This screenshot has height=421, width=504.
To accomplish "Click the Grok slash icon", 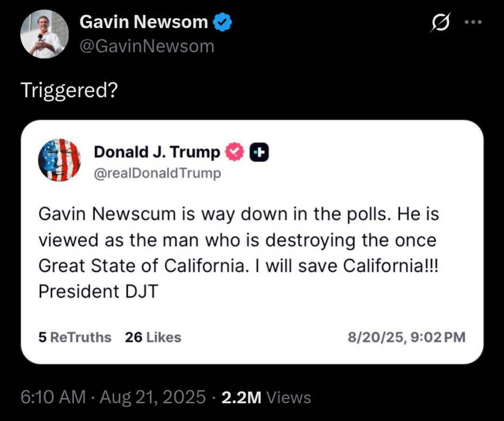I will 441,22.
